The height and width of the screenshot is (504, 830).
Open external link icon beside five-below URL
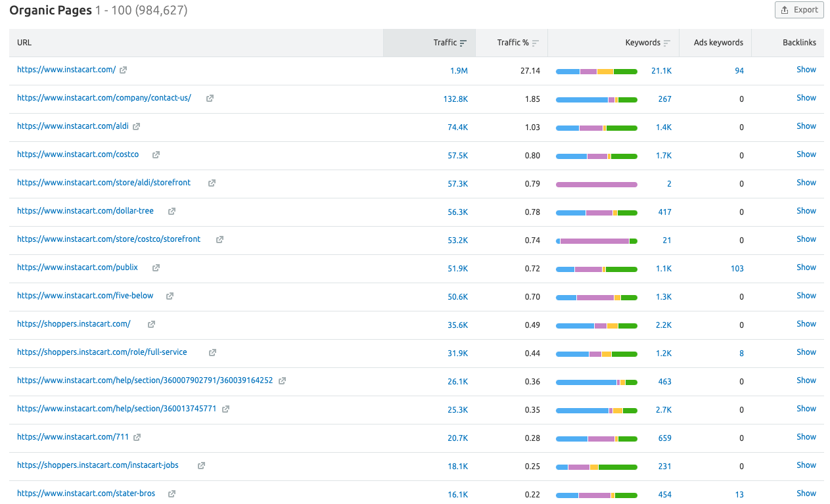click(x=170, y=296)
